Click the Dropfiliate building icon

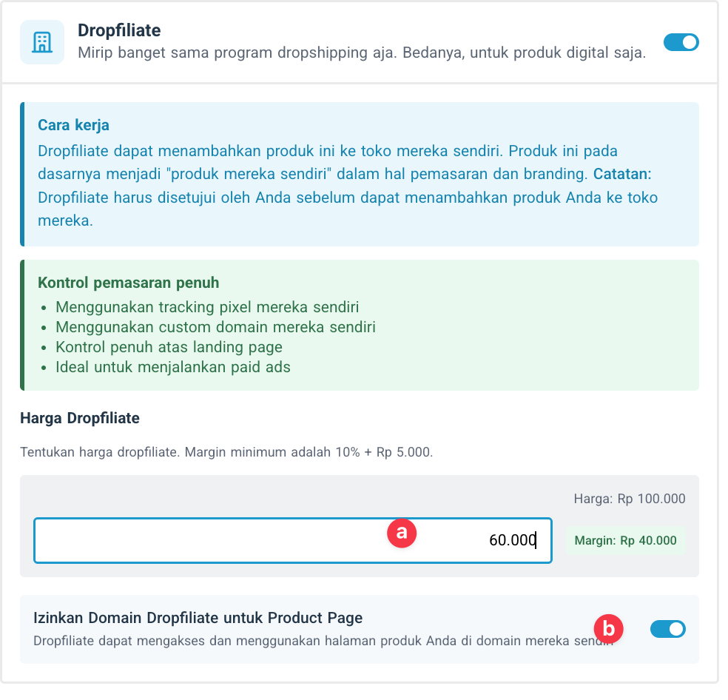point(42,42)
